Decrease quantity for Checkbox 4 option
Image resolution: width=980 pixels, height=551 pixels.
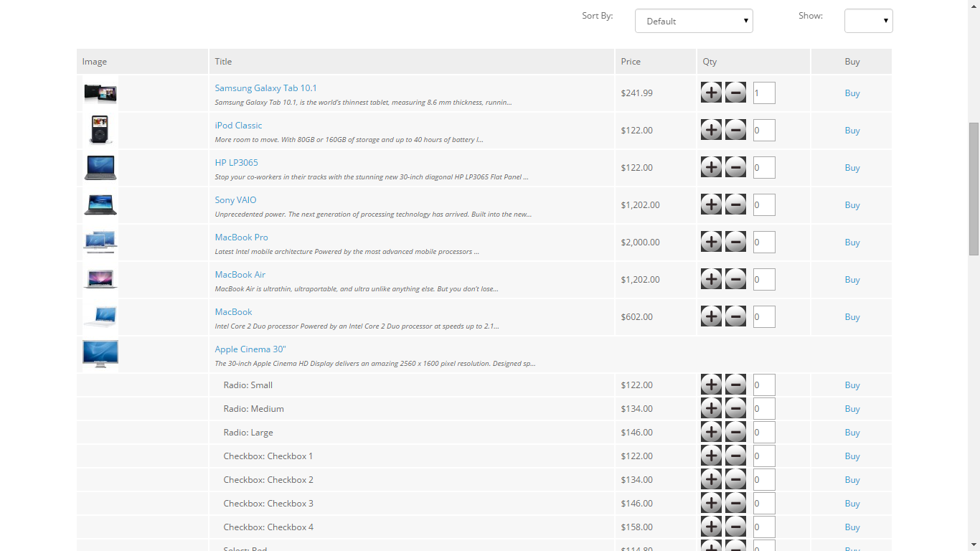pyautogui.click(x=735, y=527)
